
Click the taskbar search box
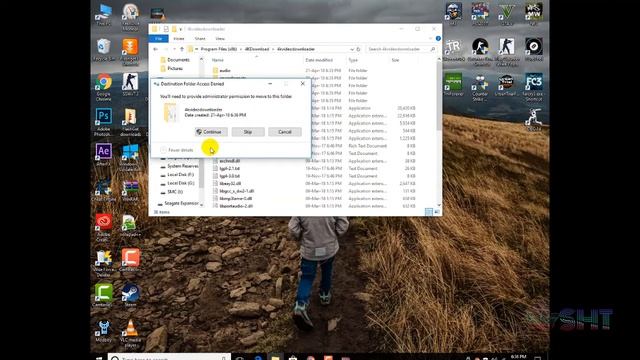tap(169, 357)
